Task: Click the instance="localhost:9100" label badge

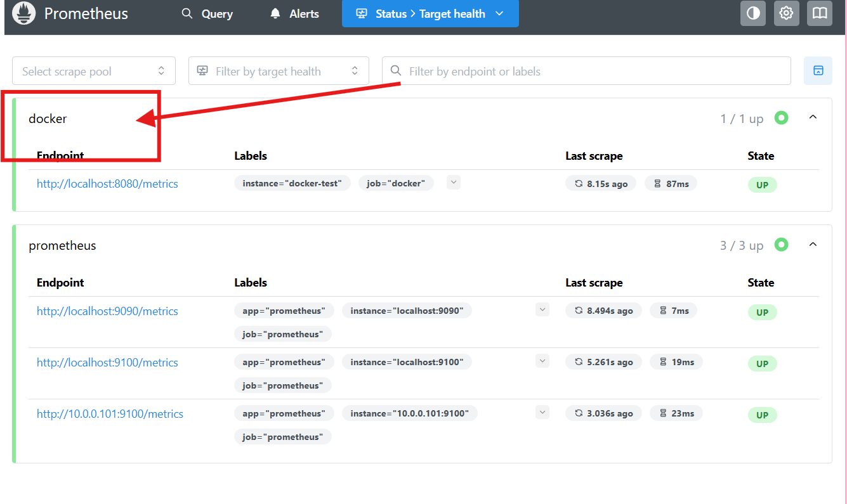Action: click(x=407, y=362)
